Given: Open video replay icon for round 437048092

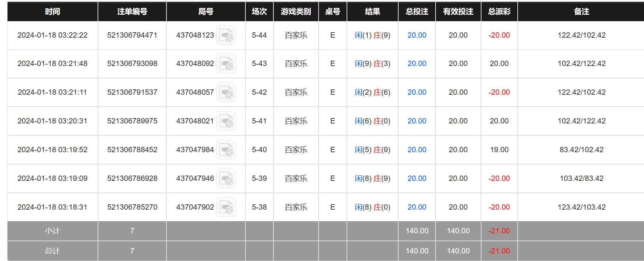Looking at the screenshot, I should (226, 64).
